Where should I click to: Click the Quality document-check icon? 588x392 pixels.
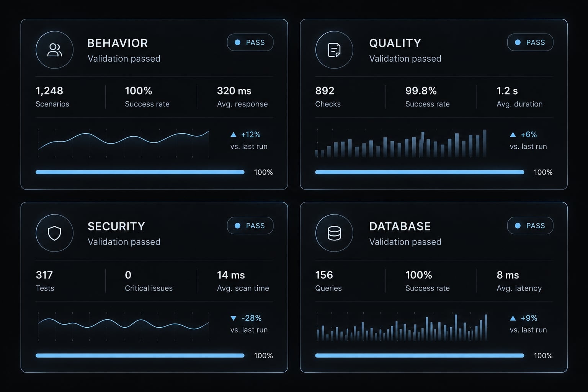pyautogui.click(x=334, y=50)
